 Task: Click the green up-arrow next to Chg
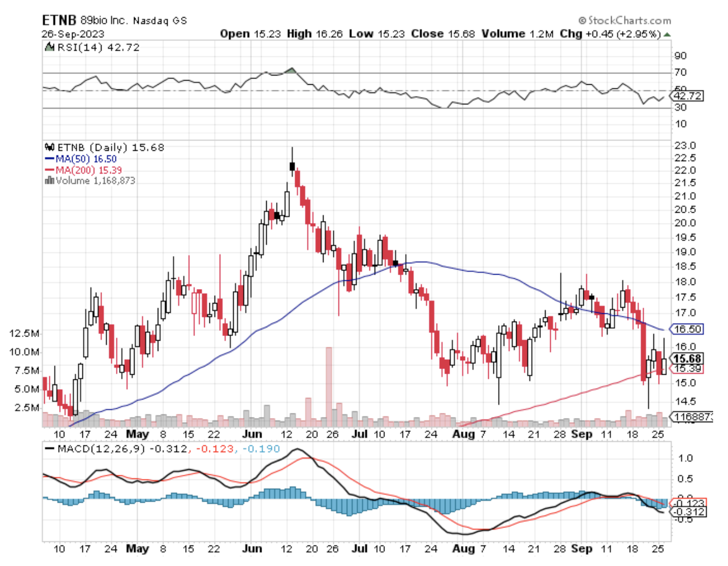tap(667, 34)
